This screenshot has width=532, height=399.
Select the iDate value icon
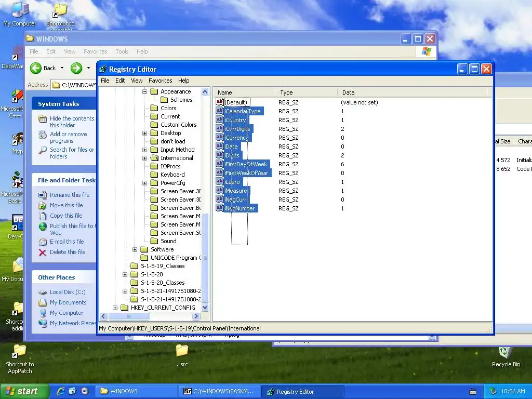tap(220, 146)
